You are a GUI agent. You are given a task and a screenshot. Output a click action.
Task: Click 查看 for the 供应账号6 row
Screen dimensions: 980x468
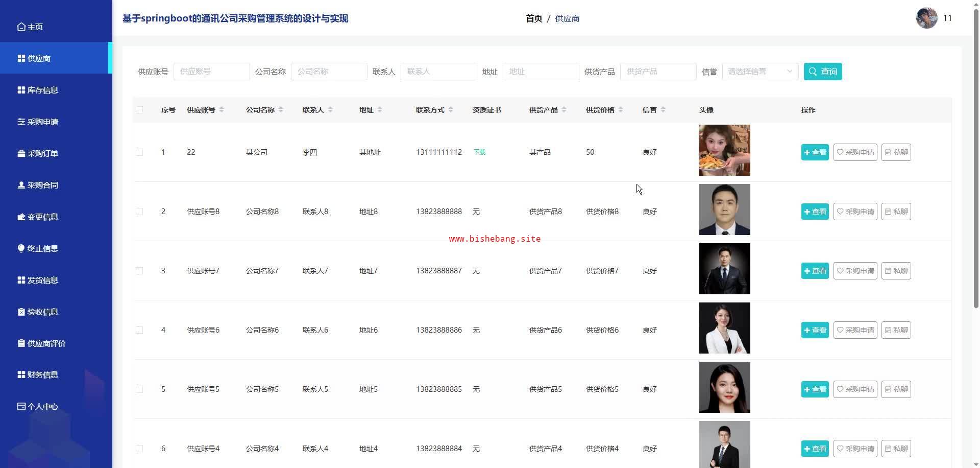(x=815, y=330)
